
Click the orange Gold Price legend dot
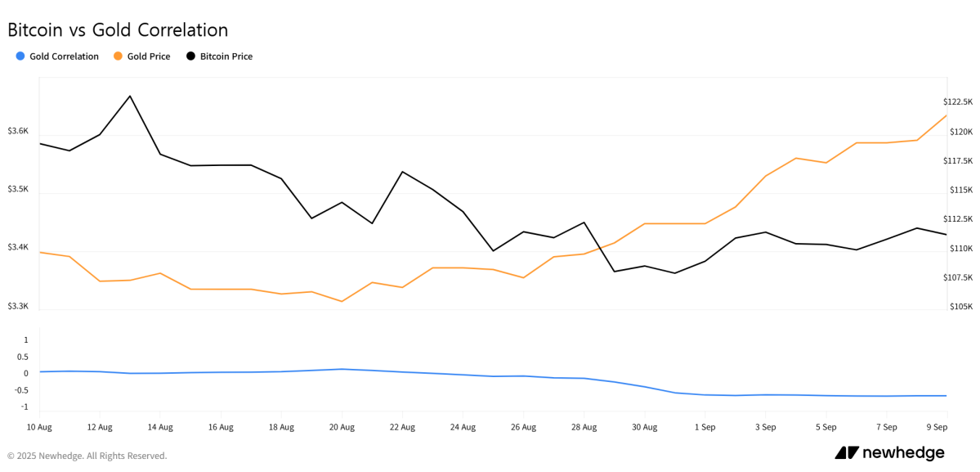(118, 56)
